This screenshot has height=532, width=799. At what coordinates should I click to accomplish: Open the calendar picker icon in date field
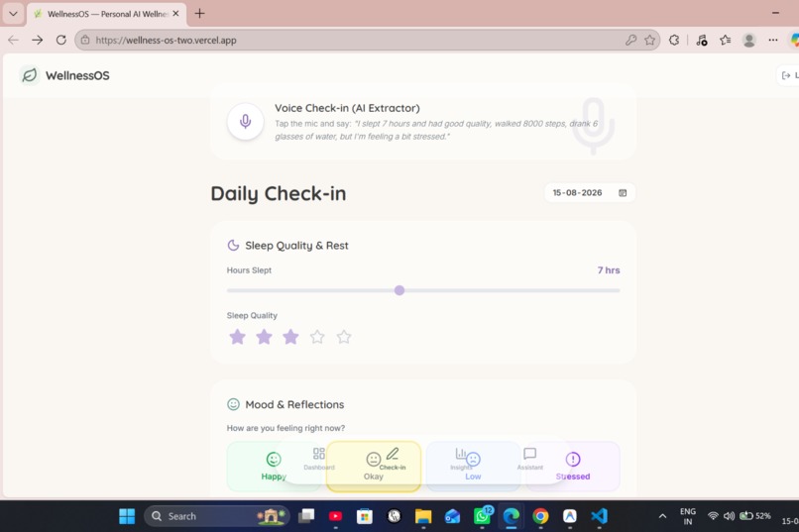(623, 193)
